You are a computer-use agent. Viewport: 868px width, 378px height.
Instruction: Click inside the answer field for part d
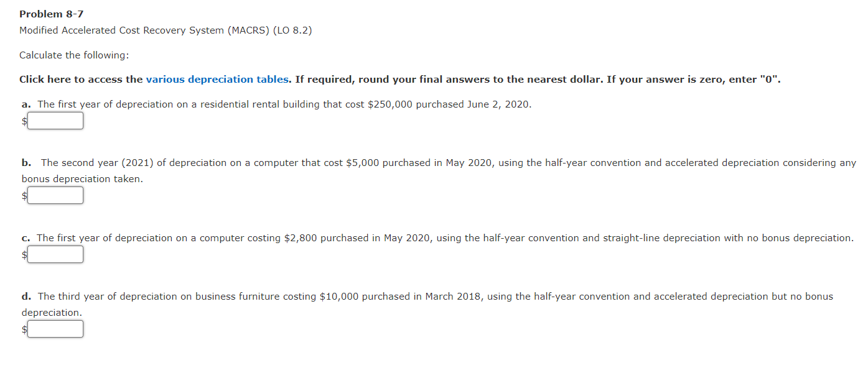click(x=55, y=329)
